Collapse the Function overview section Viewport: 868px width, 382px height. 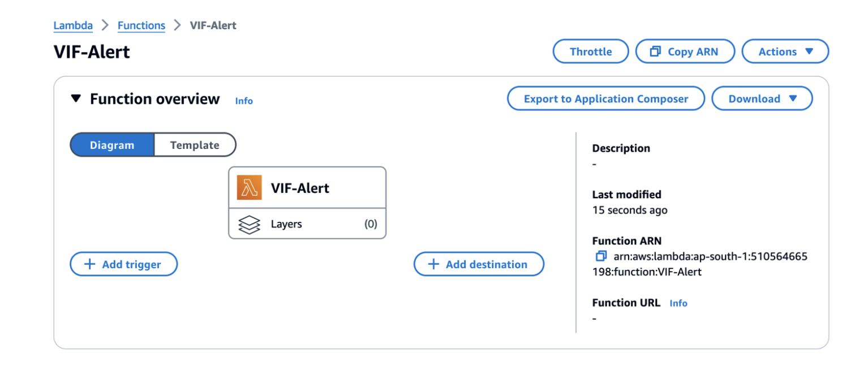coord(76,99)
